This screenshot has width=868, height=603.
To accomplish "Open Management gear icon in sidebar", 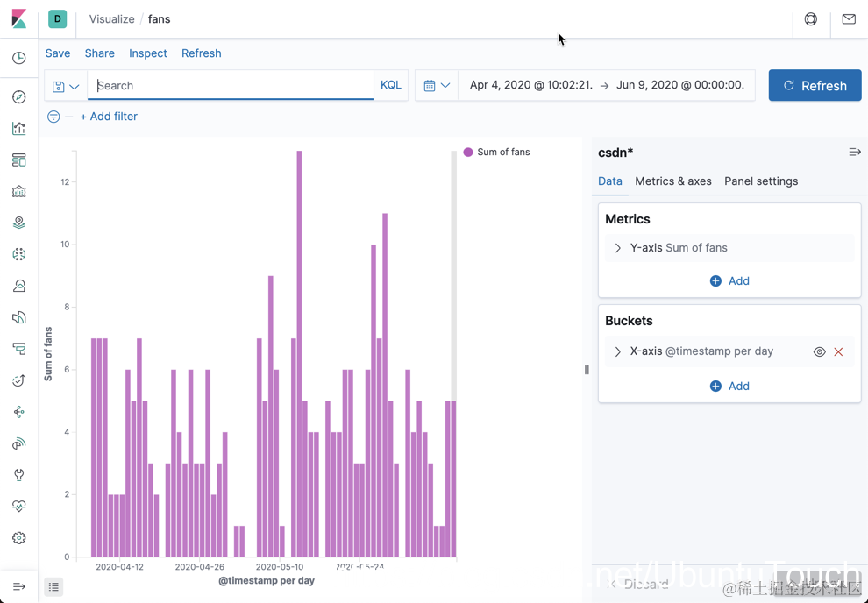I will click(18, 538).
